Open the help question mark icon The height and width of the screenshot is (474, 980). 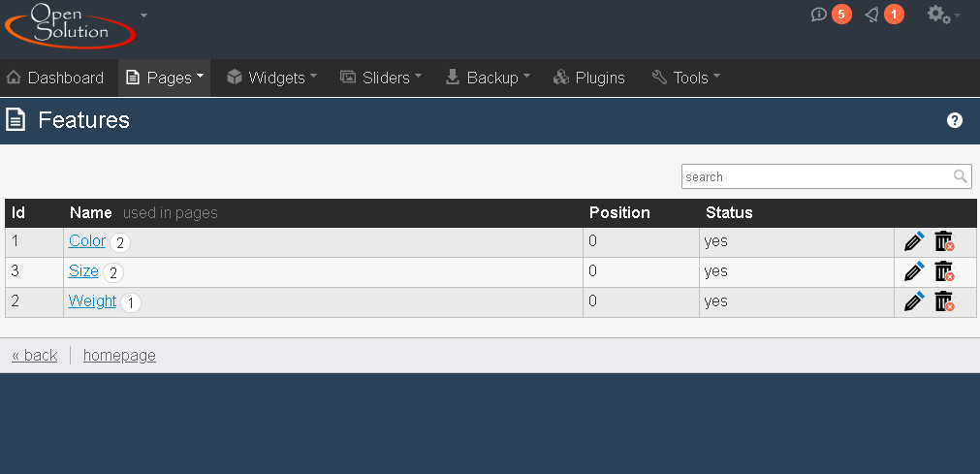(x=955, y=120)
